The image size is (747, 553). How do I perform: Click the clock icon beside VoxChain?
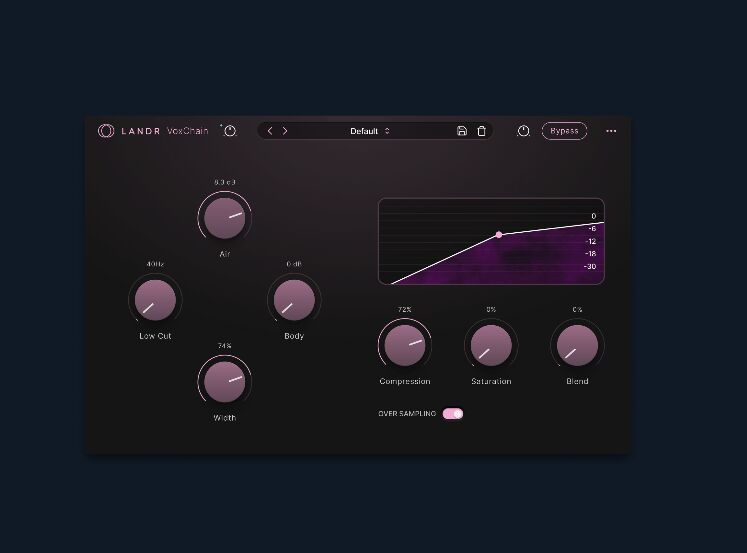click(x=229, y=131)
